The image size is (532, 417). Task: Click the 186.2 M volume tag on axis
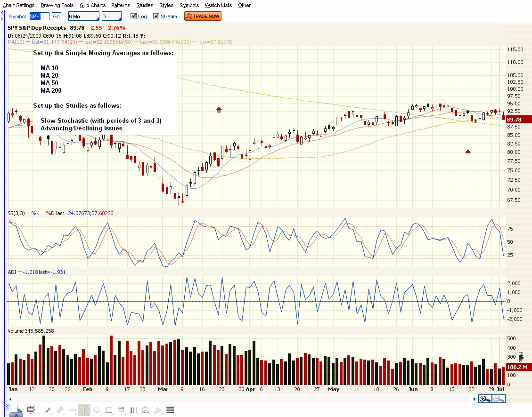tap(518, 367)
